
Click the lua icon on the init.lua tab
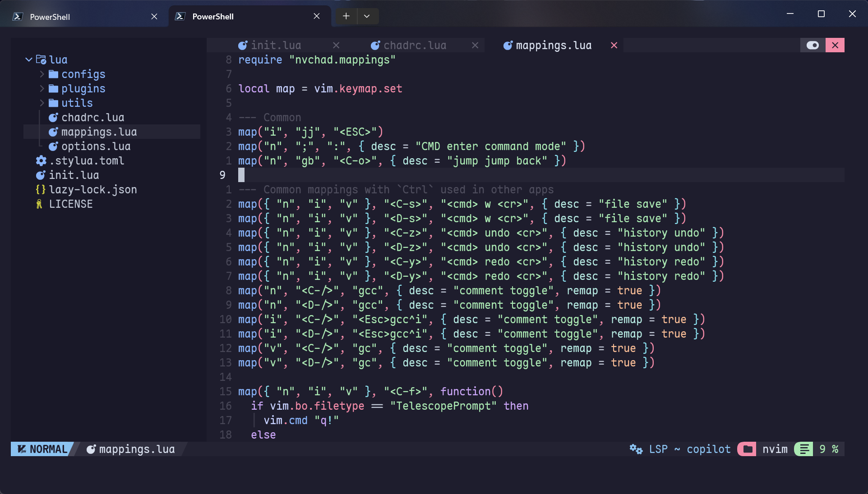(242, 45)
